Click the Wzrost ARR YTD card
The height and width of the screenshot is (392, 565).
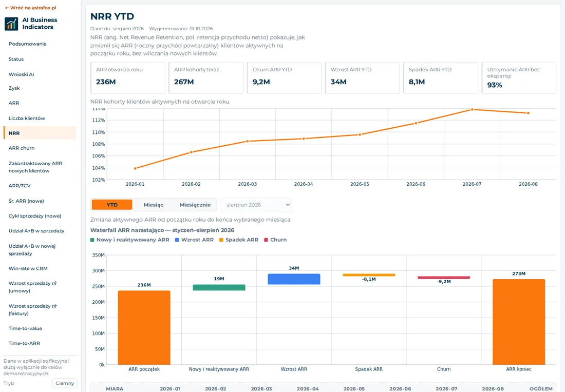363,78
